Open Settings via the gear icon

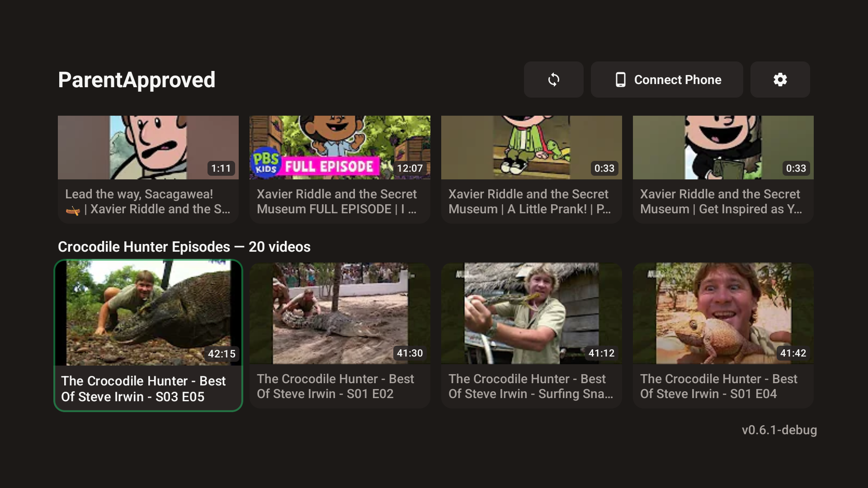(780, 80)
